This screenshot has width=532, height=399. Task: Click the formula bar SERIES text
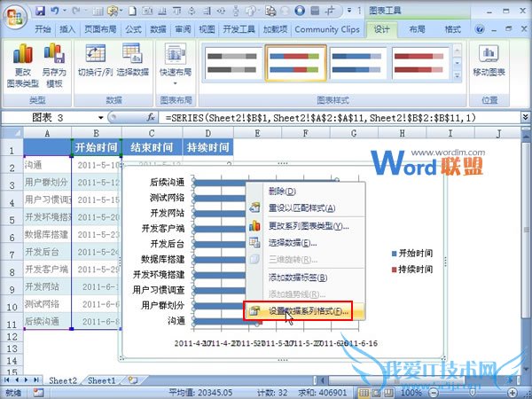tap(321, 118)
